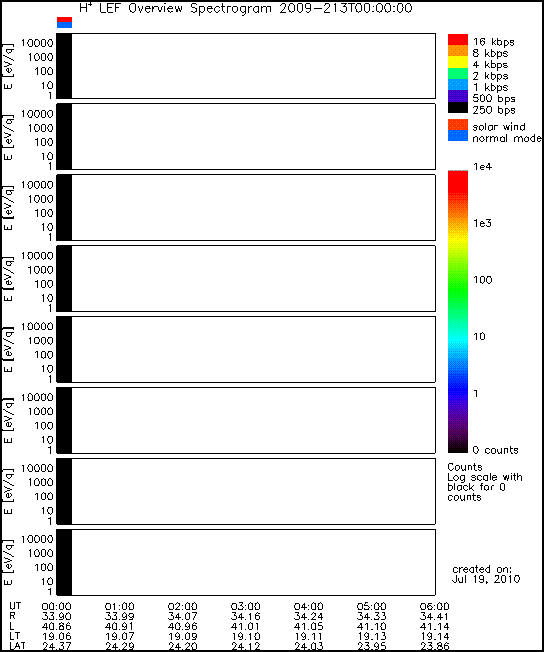Click the UT time label 01:00
This screenshot has width=544, height=652.
[x=119, y=607]
